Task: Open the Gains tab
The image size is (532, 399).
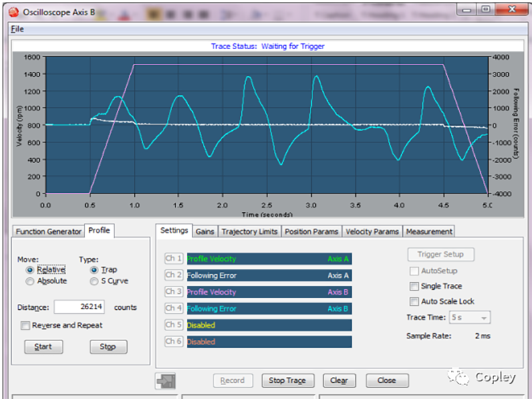Action: coord(204,231)
